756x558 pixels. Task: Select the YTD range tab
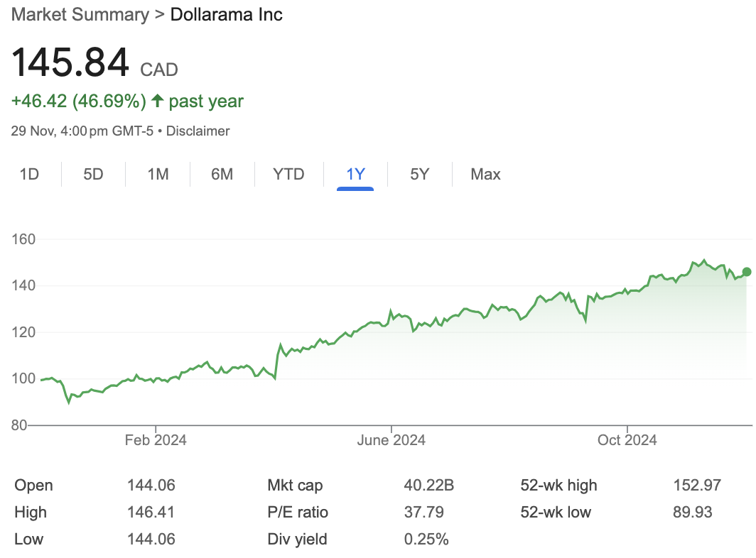point(288,174)
